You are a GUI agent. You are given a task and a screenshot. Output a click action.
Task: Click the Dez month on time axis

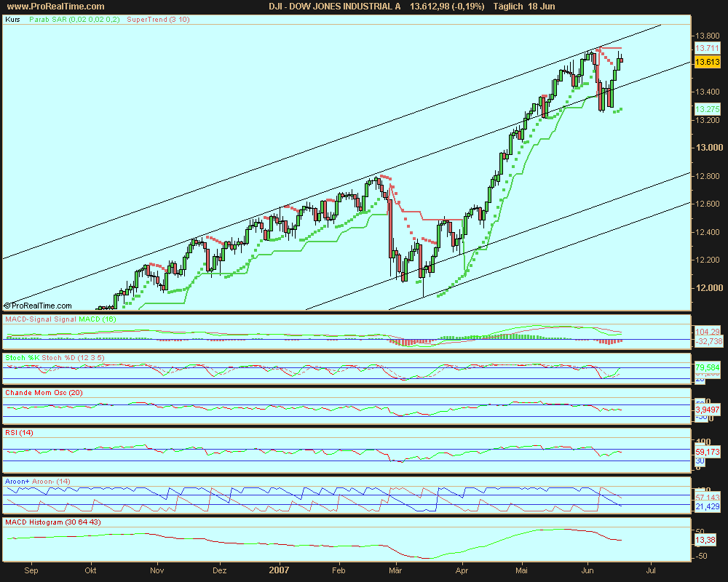pyautogui.click(x=220, y=570)
